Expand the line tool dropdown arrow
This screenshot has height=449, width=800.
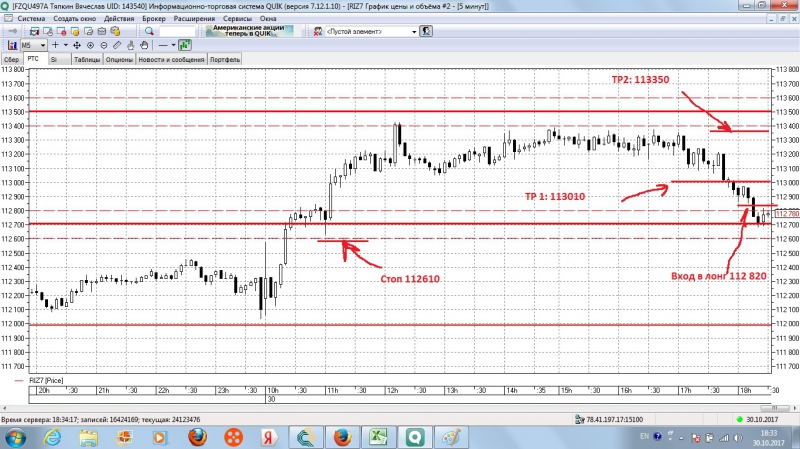(x=173, y=45)
